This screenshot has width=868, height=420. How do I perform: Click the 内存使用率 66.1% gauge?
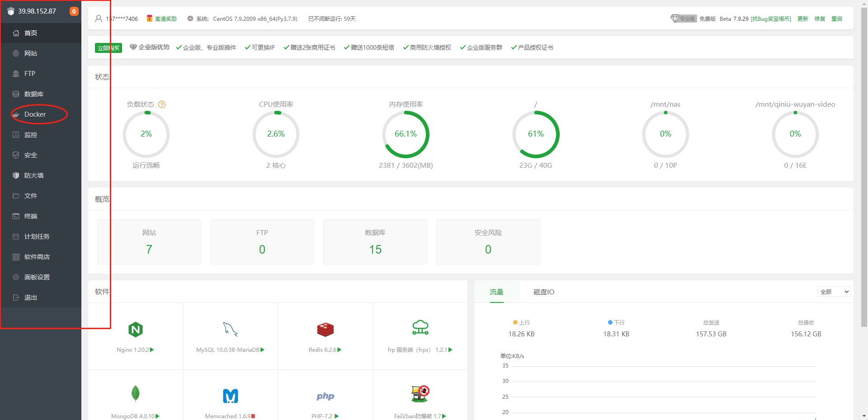(406, 134)
